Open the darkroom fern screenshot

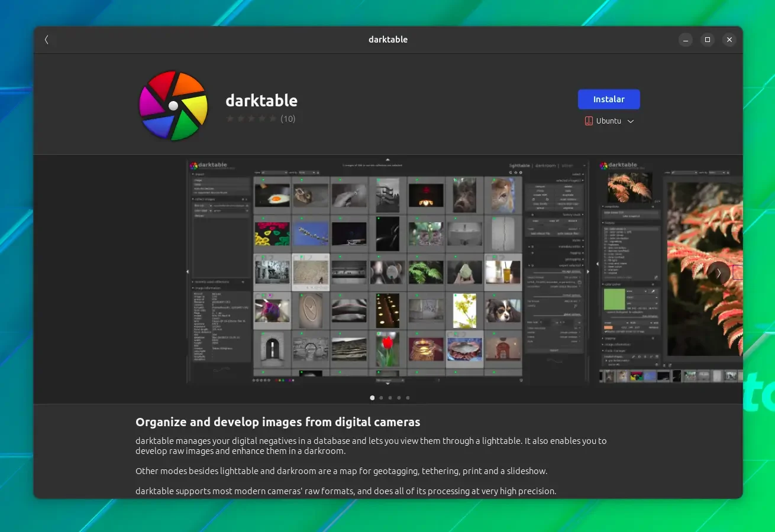(x=670, y=271)
